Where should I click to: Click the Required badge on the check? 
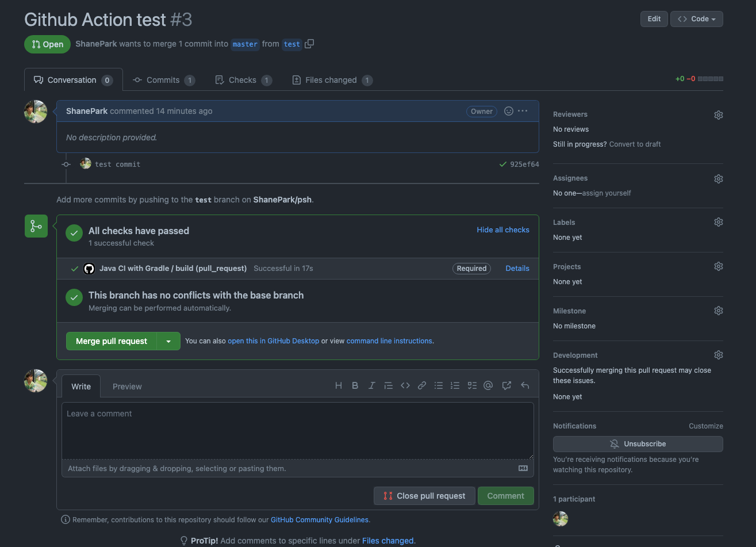(x=471, y=269)
